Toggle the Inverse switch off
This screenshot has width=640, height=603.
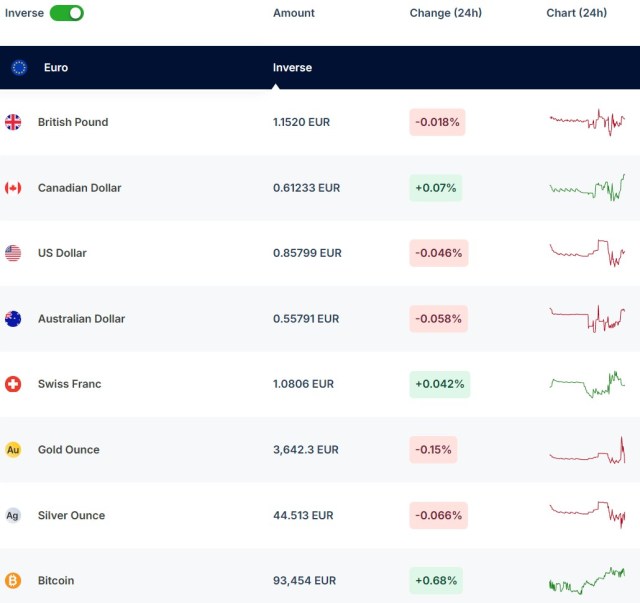pos(66,13)
